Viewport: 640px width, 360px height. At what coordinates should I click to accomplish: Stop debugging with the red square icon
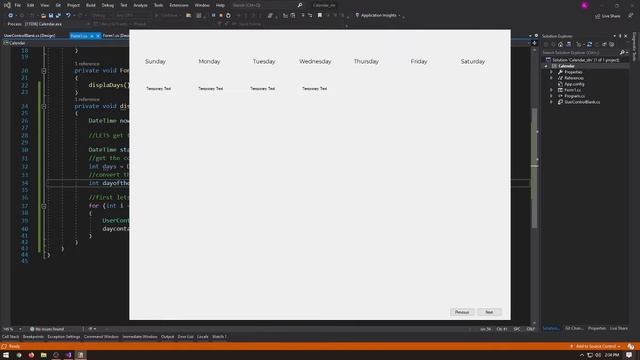tap(221, 16)
